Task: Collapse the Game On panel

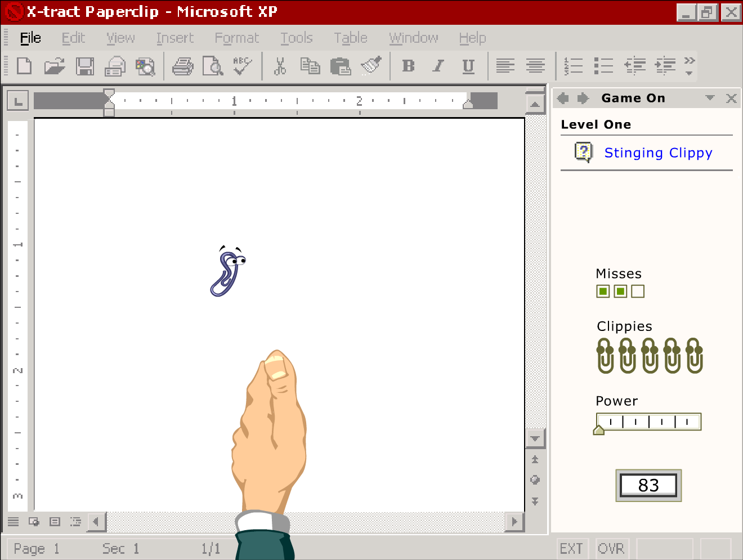Action: click(710, 98)
